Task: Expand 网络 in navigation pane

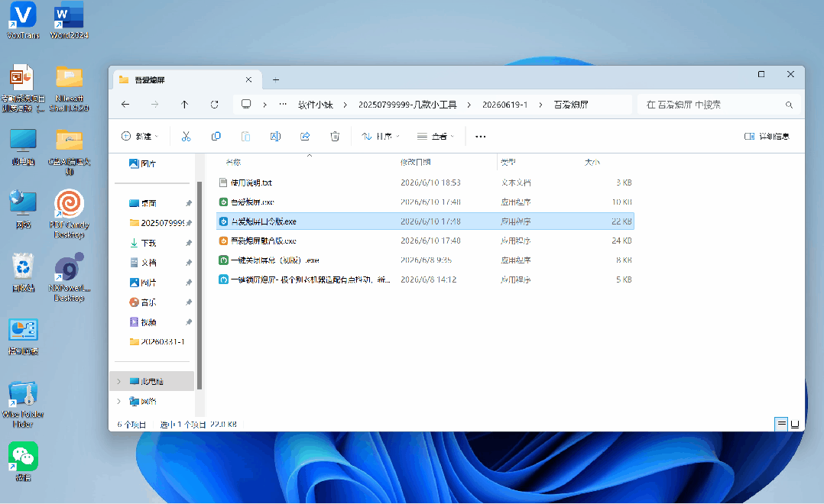Action: [118, 402]
